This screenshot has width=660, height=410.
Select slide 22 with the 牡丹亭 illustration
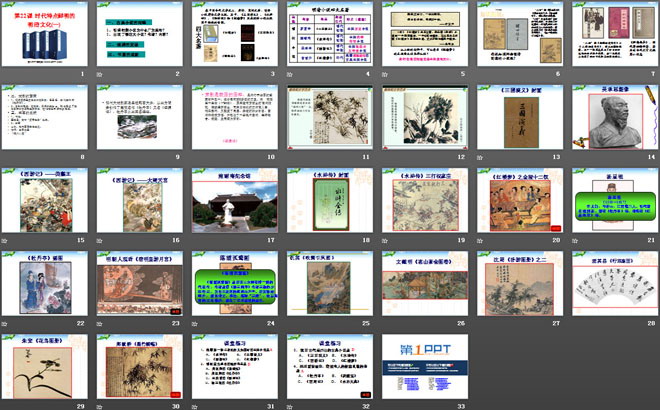46,283
